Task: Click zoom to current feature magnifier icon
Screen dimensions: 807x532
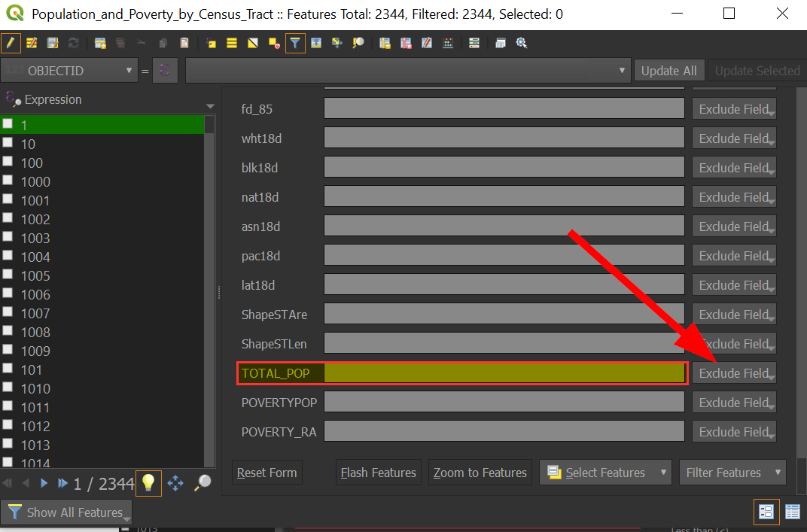Action: pos(203,483)
